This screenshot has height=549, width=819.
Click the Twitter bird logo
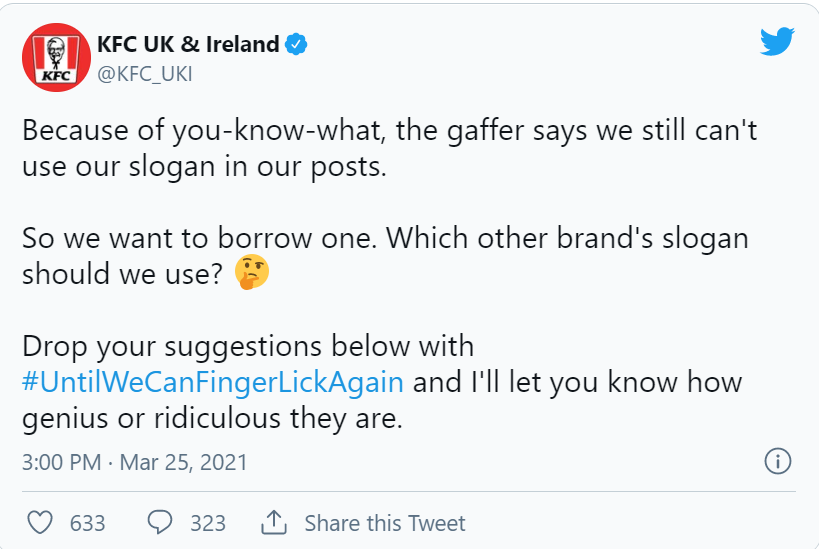(777, 41)
